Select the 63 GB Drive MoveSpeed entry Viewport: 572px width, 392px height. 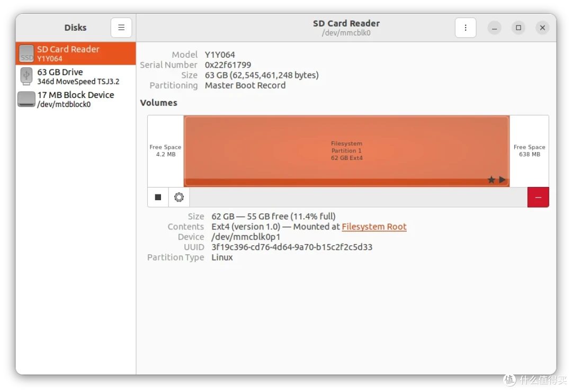76,76
